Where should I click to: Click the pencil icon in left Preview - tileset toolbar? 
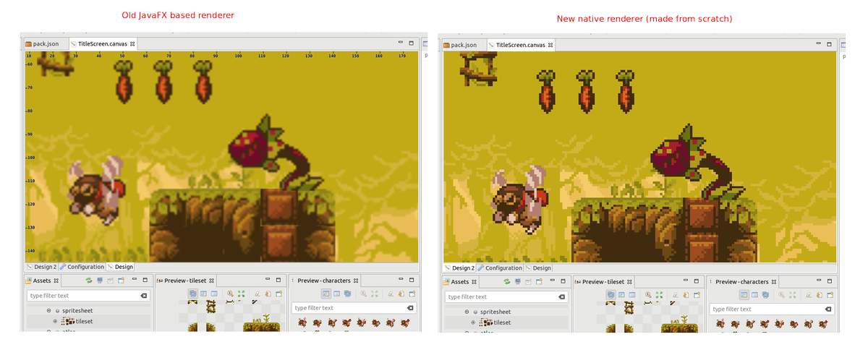[258, 294]
